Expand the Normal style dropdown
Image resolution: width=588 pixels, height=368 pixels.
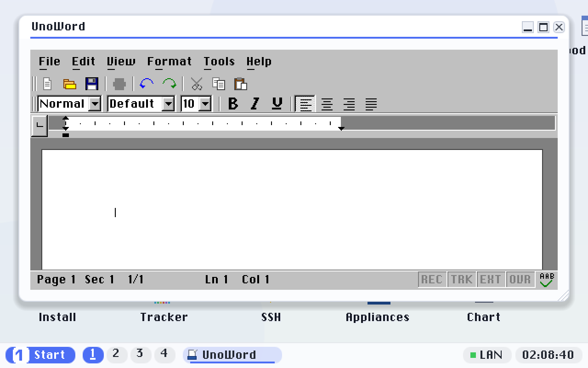click(x=95, y=104)
